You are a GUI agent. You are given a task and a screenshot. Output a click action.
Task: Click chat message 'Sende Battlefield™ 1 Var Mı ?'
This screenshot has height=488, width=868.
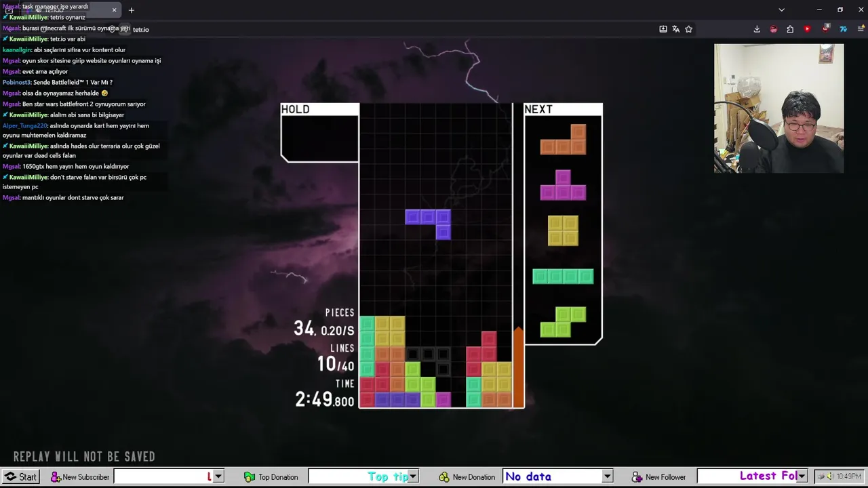coord(73,82)
